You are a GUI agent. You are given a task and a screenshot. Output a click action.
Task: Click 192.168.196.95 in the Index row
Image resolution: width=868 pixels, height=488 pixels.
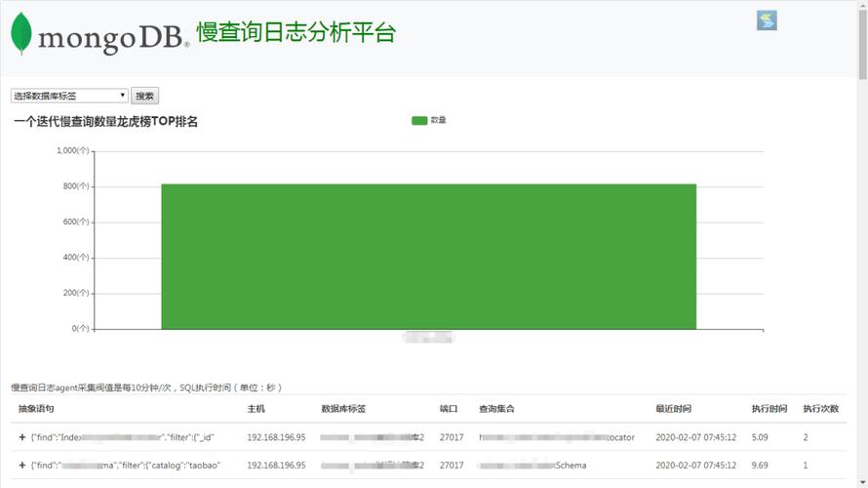click(x=276, y=437)
